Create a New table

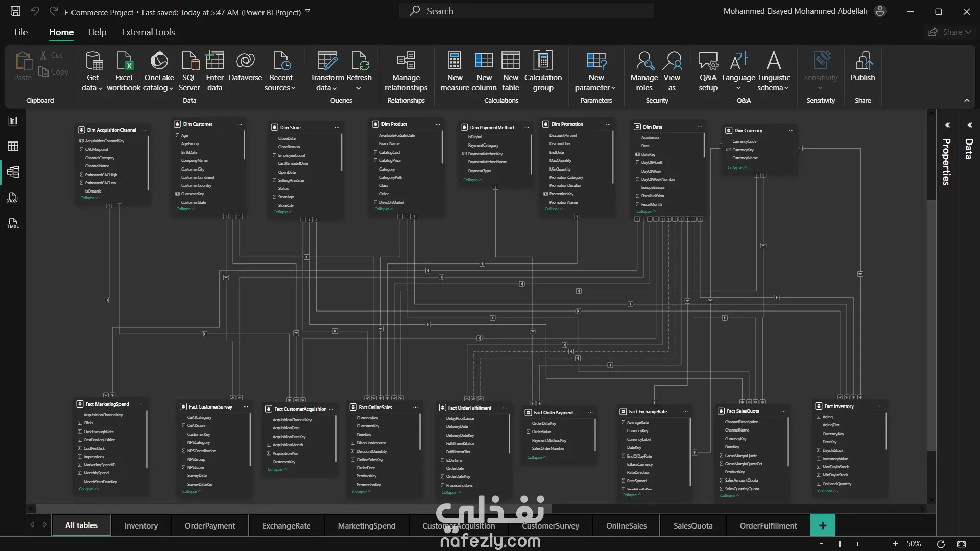click(x=511, y=71)
